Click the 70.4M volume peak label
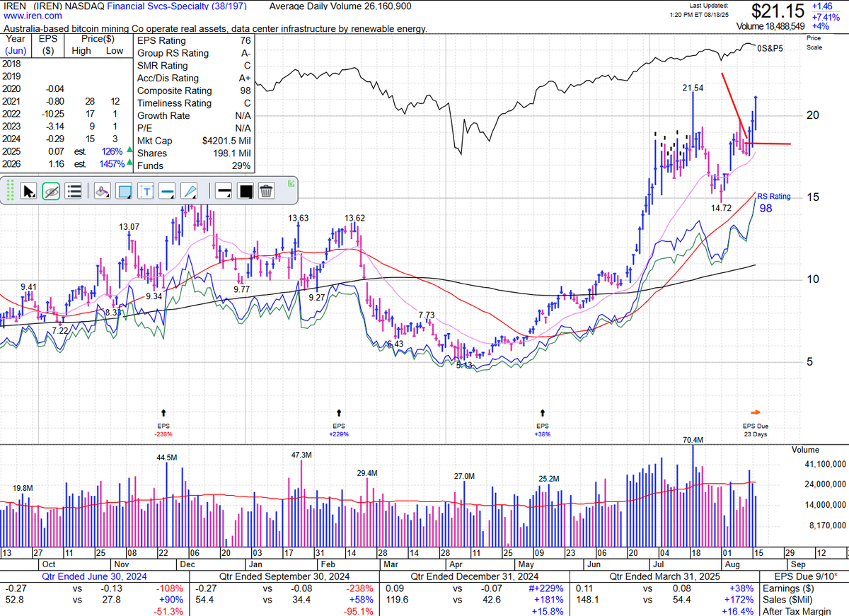Viewport: 849px width, 616px height. point(693,440)
